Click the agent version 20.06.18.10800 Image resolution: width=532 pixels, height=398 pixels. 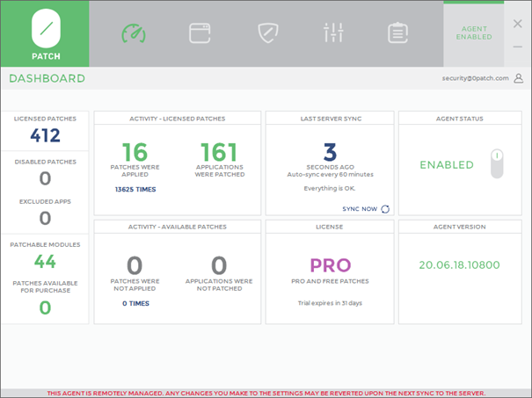coord(459,264)
